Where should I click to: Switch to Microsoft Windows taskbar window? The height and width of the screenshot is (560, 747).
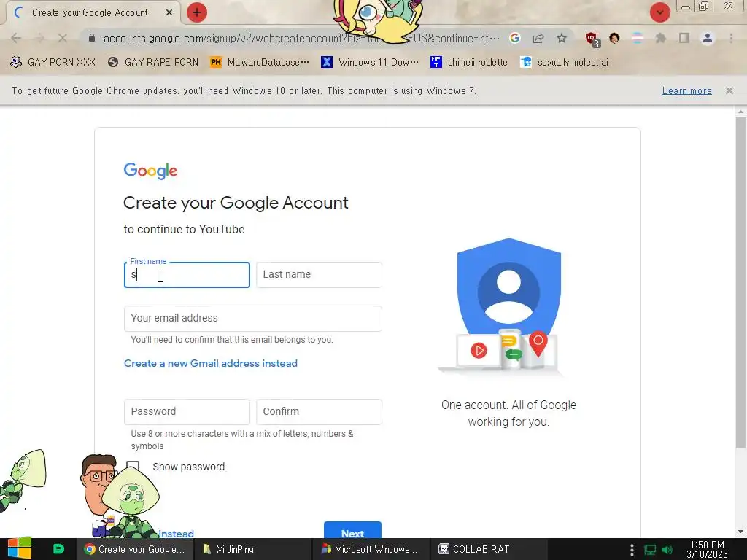coord(371,549)
